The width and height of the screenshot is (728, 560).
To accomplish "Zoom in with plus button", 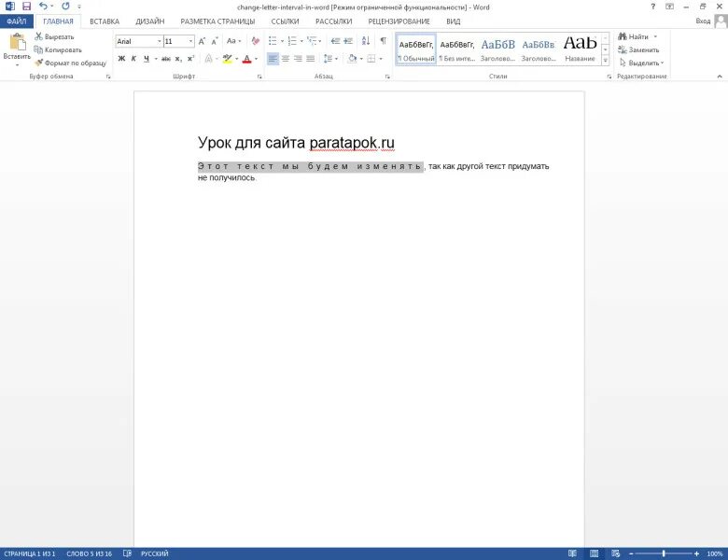I will point(696,553).
